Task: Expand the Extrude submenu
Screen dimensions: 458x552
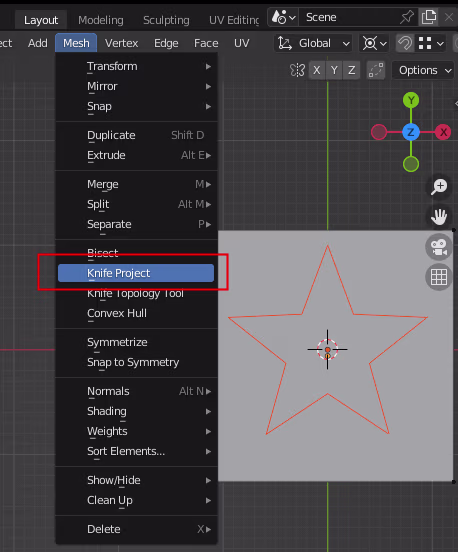Action: coord(136,156)
